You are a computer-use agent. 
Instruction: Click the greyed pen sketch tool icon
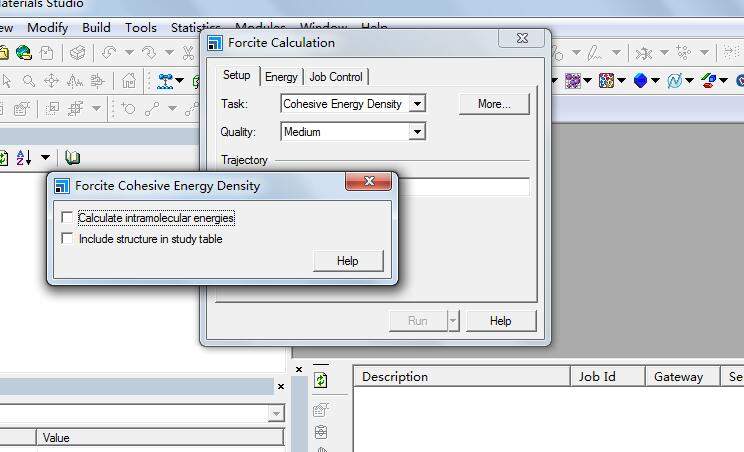coord(594,52)
